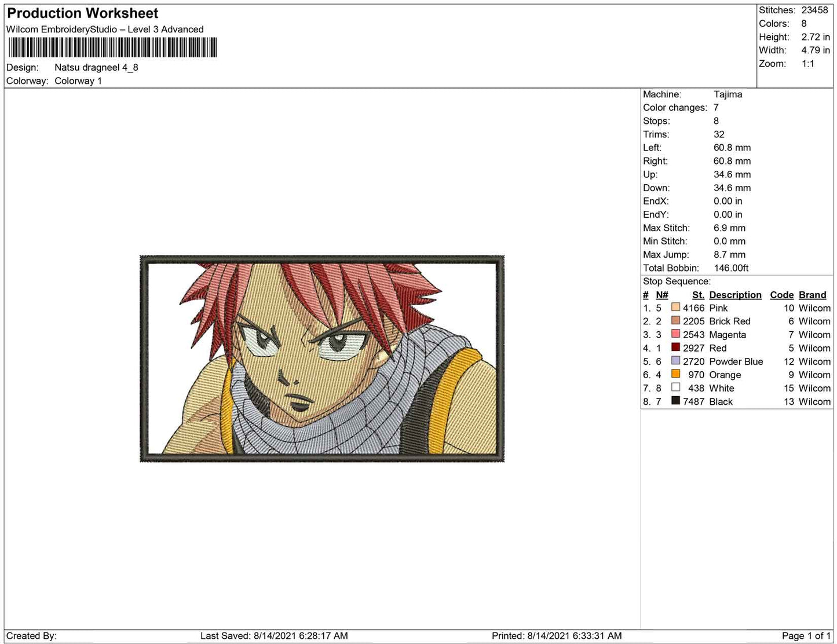The image size is (837, 644).
Task: Click the 'Brand' column header
Action: pos(812,295)
